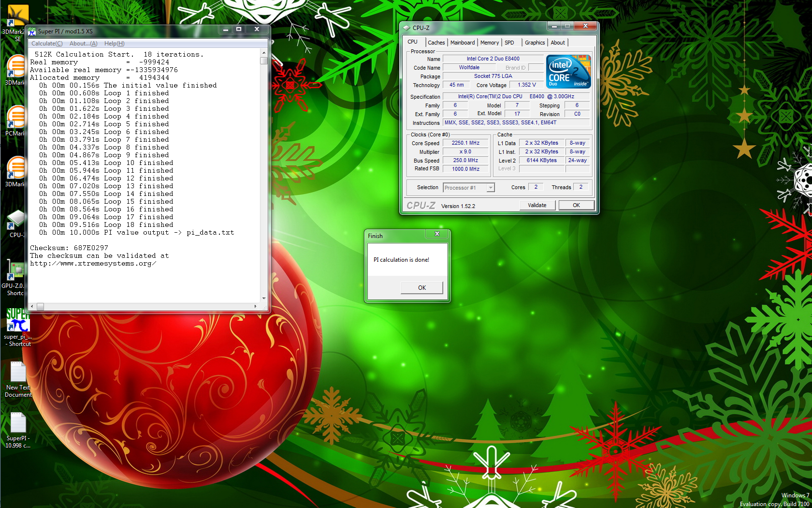The image size is (812, 508).
Task: Click the Validate button in CPU-Z
Action: tap(537, 205)
